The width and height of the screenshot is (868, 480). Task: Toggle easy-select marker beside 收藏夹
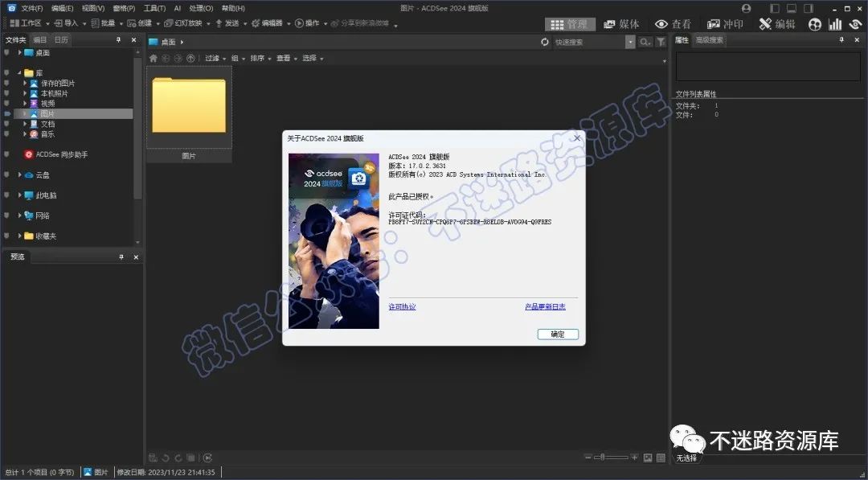6,236
